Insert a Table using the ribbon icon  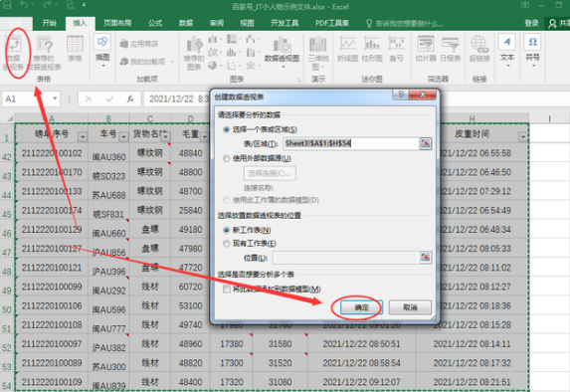75,49
